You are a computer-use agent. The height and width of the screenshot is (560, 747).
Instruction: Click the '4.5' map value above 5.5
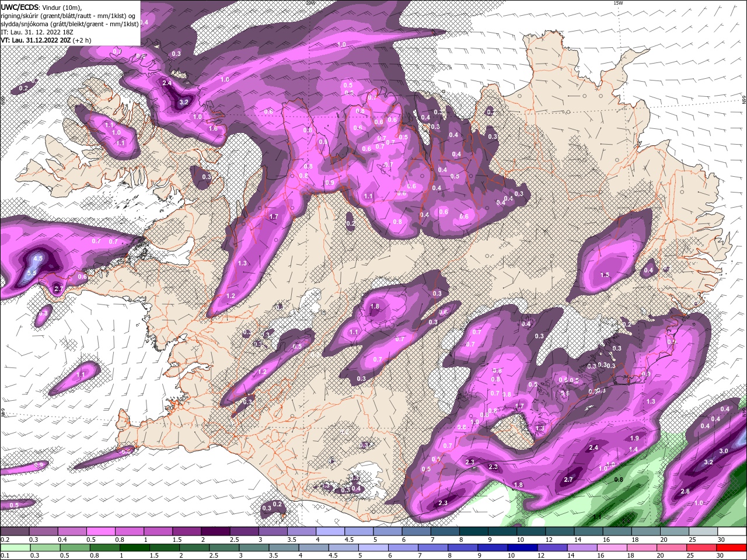click(39, 258)
